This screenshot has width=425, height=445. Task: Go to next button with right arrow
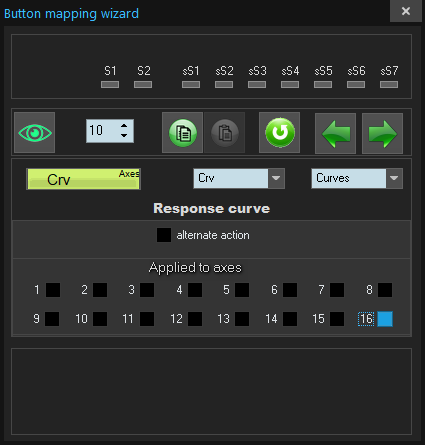click(382, 133)
